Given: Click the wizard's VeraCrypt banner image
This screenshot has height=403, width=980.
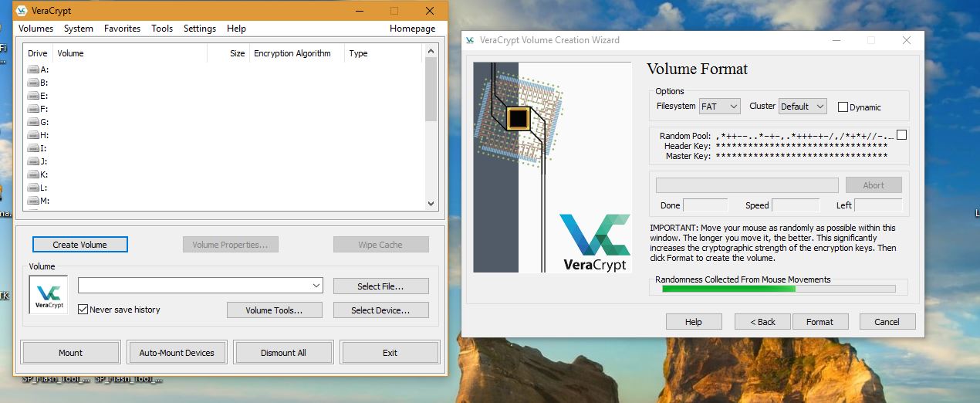Looking at the screenshot, I should coord(552,168).
